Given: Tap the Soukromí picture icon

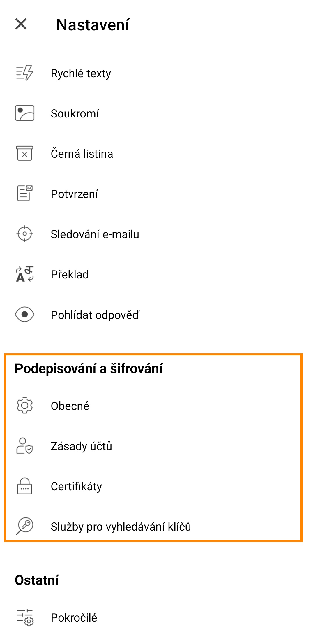Looking at the screenshot, I should click(x=25, y=113).
